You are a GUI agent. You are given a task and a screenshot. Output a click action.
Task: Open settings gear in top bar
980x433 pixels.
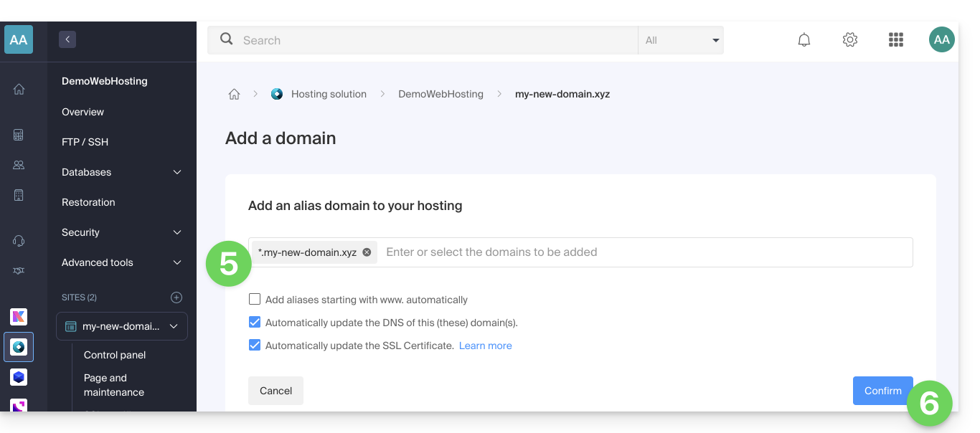click(x=850, y=40)
